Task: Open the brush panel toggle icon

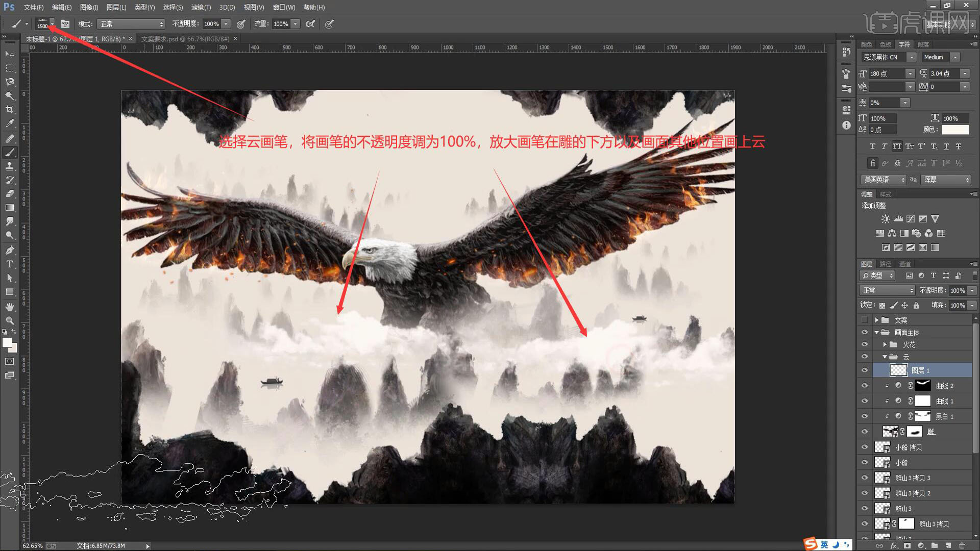Action: pos(65,24)
